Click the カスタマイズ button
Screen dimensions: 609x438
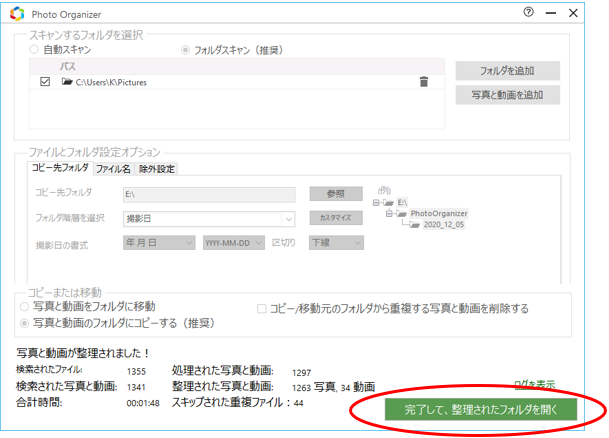point(336,218)
